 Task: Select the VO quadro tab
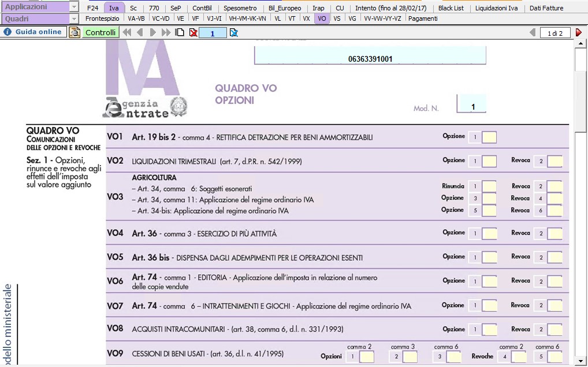coord(321,18)
